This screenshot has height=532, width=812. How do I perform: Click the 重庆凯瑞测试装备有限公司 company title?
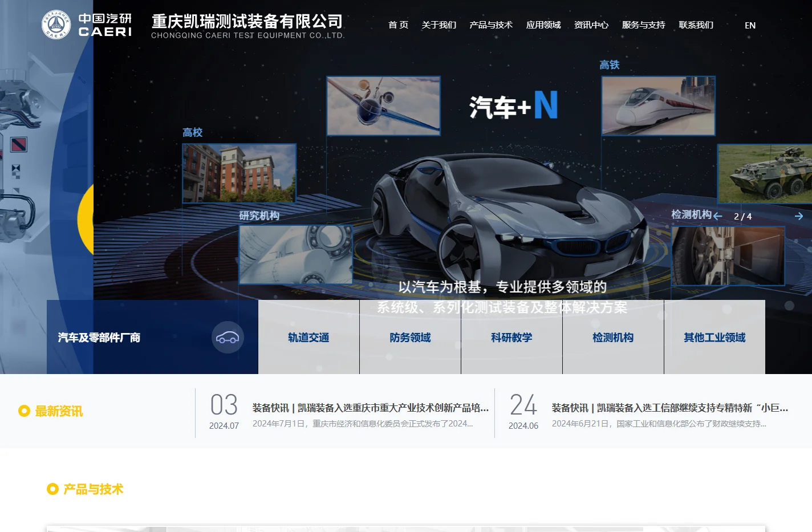(x=247, y=21)
